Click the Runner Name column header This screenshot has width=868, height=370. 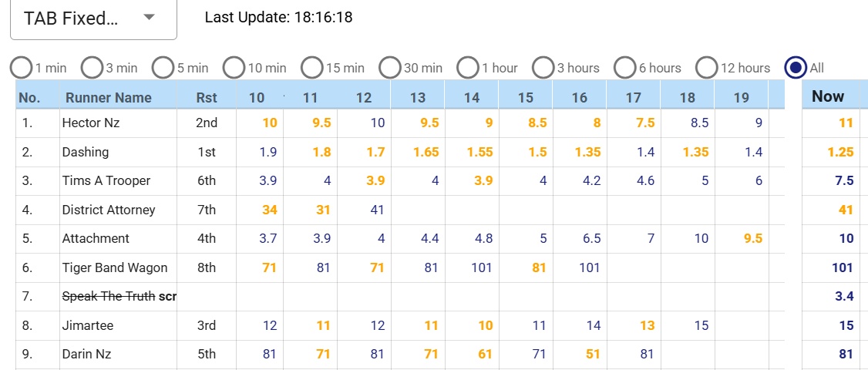[x=108, y=98]
